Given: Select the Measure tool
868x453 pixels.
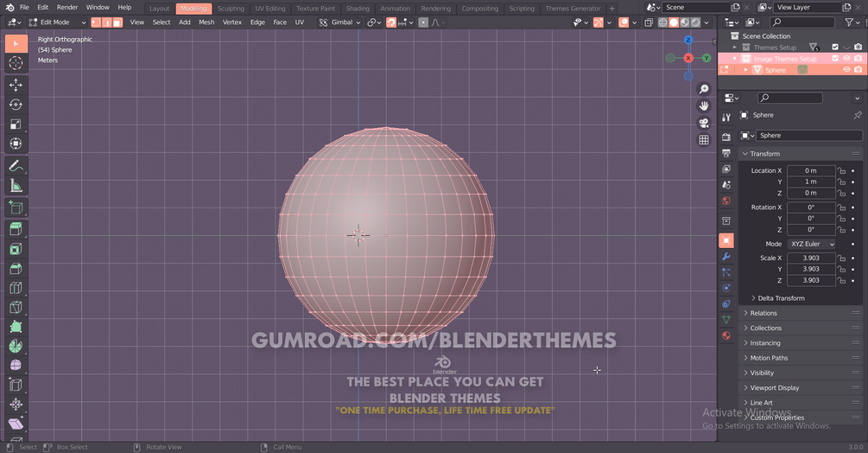Looking at the screenshot, I should click(x=16, y=186).
